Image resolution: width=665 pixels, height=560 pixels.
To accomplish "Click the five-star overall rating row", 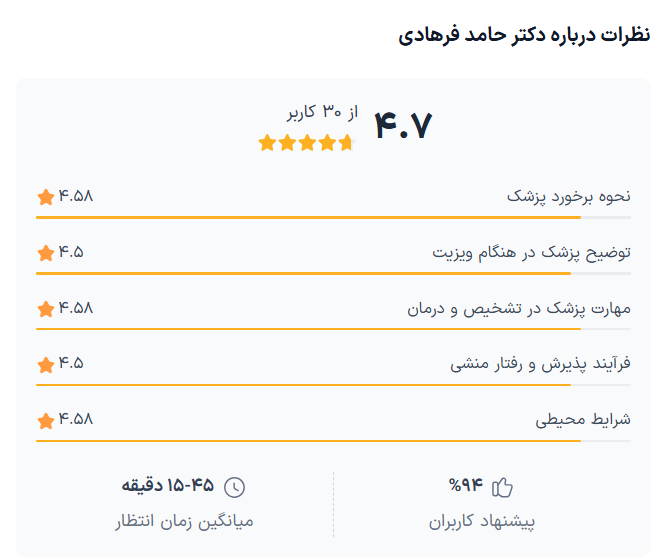I will point(306,143).
